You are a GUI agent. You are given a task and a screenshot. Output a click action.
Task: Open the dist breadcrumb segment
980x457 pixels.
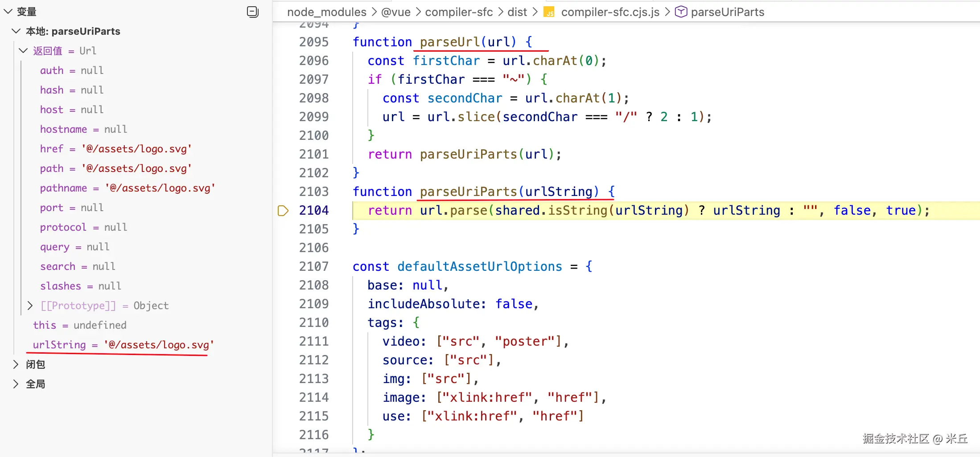517,12
